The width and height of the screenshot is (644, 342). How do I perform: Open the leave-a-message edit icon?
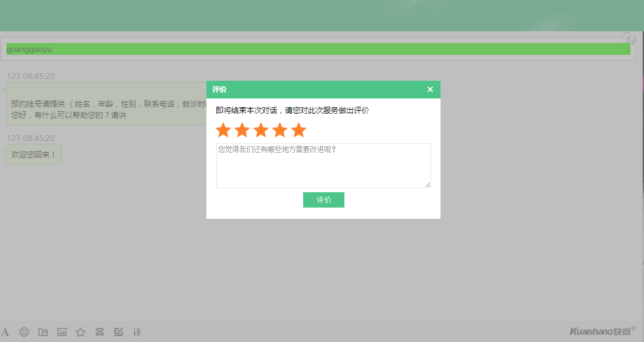point(119,332)
